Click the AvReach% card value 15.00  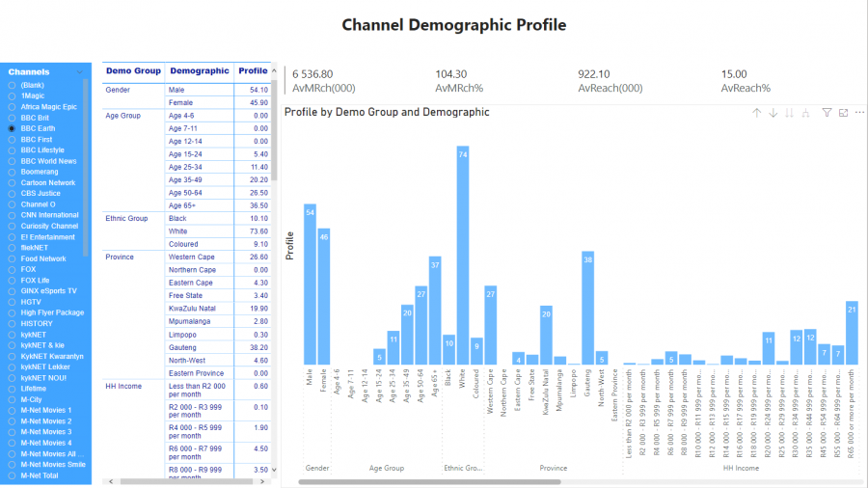click(734, 74)
